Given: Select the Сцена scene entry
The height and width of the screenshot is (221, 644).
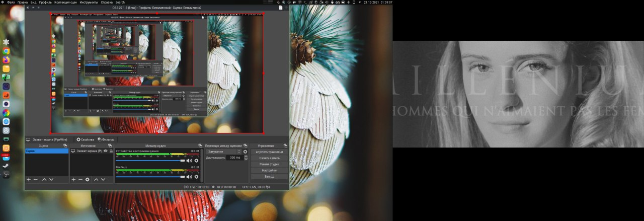Looking at the screenshot, I should click(x=47, y=151).
